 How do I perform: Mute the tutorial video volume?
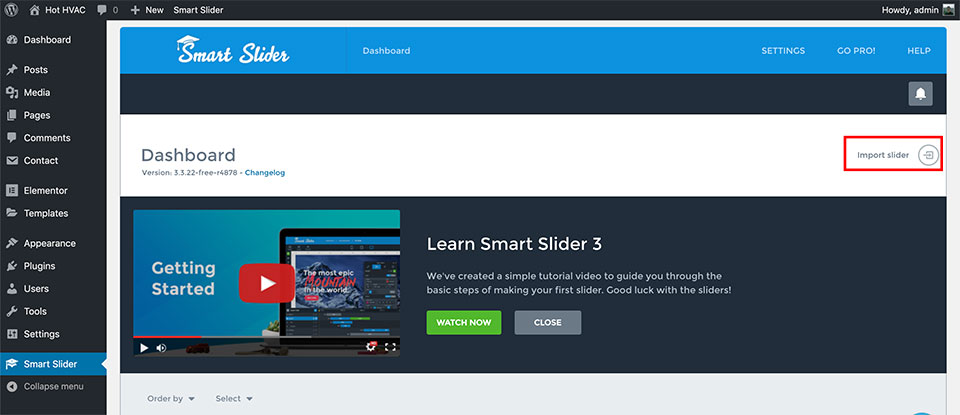[161, 348]
